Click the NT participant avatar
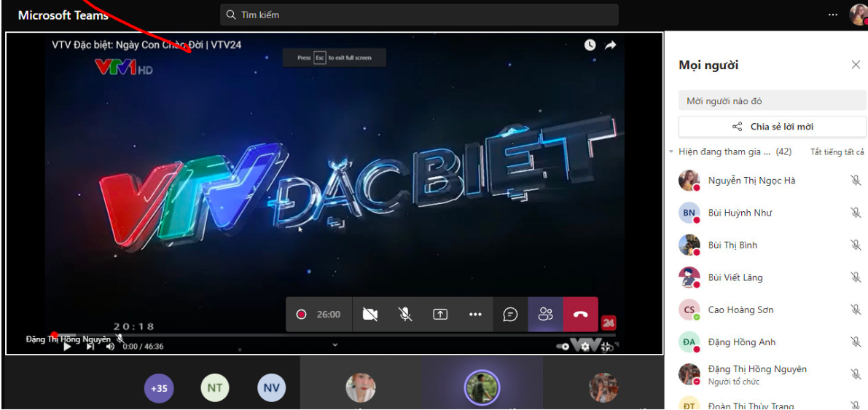868x410 pixels. click(215, 388)
